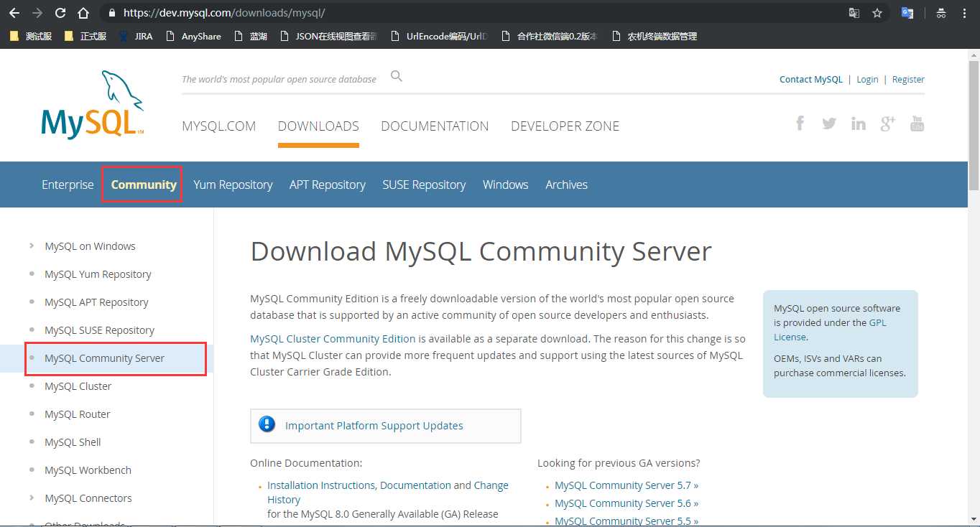Open the 合作社微信端0.2版本 bookmark

pyautogui.click(x=550, y=36)
